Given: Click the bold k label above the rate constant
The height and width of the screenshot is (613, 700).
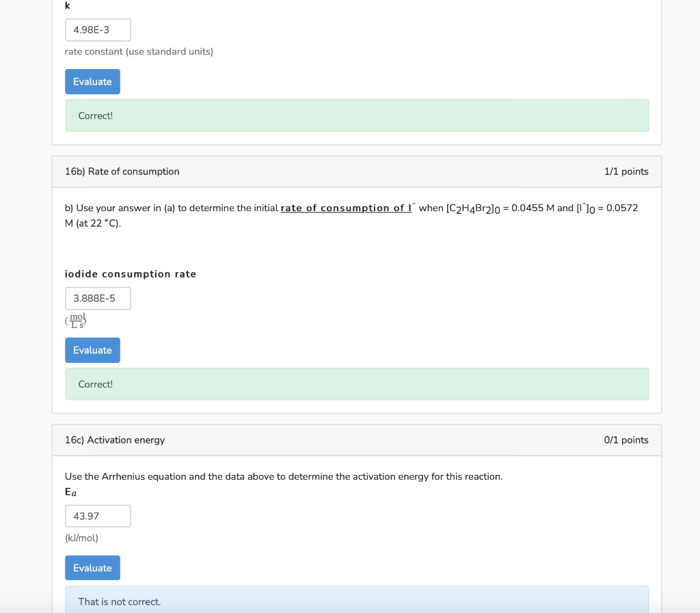Looking at the screenshot, I should point(66,5).
